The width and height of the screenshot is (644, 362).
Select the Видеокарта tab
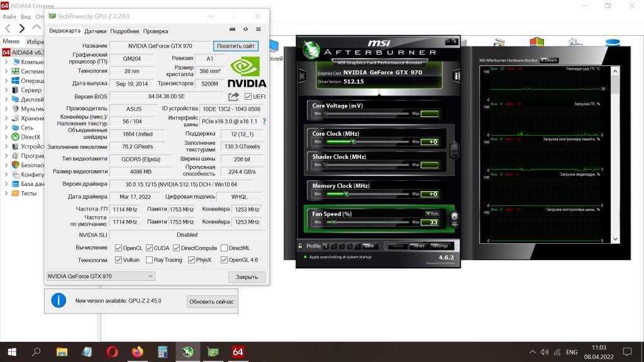tap(65, 31)
